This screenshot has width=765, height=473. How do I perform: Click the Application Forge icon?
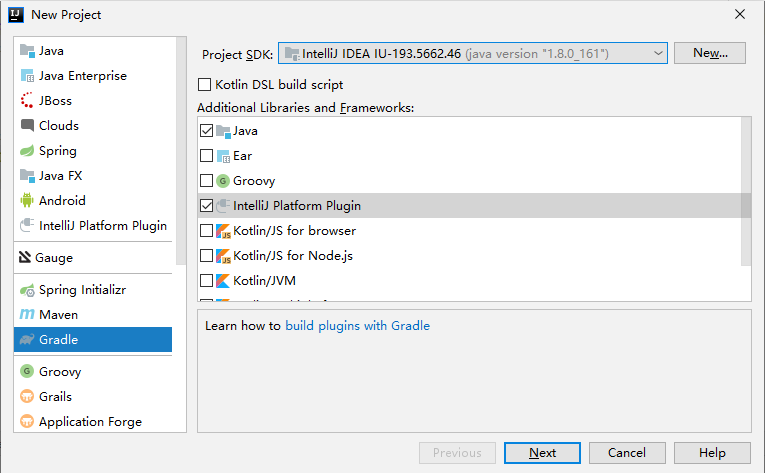[27, 421]
